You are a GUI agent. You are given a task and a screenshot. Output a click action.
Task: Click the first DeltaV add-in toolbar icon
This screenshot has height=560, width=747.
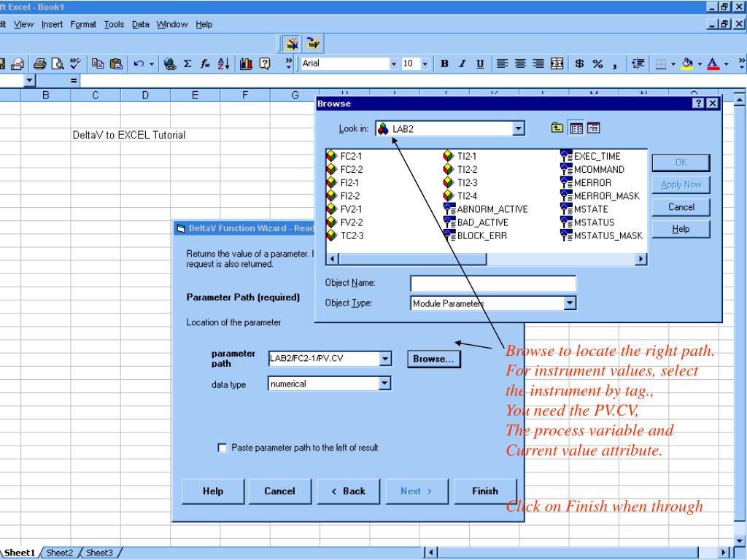(x=292, y=44)
